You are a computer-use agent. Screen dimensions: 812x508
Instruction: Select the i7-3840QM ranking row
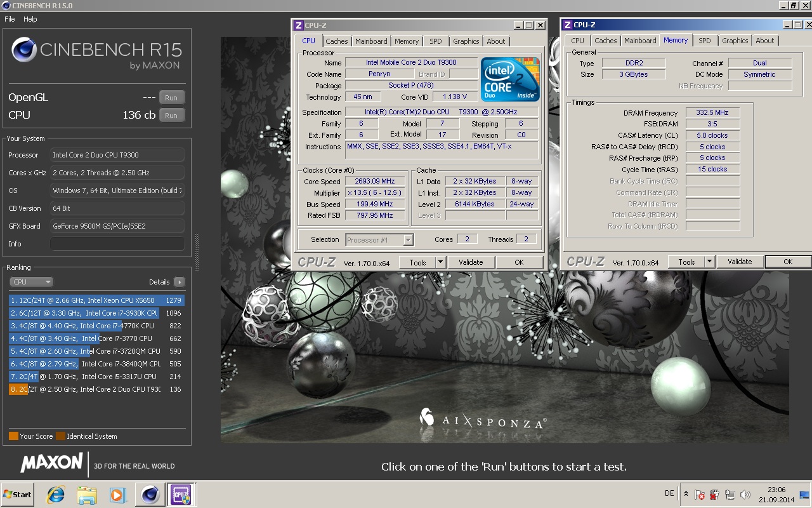(96, 364)
